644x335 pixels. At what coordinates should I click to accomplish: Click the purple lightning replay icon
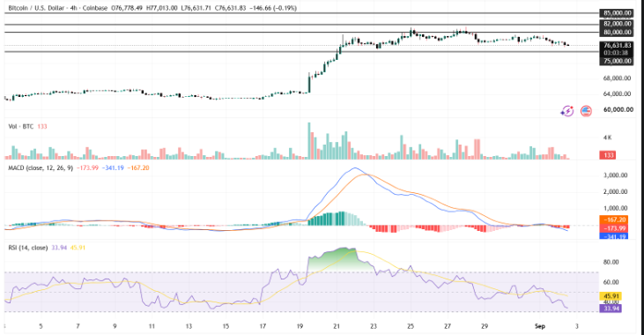click(x=567, y=110)
